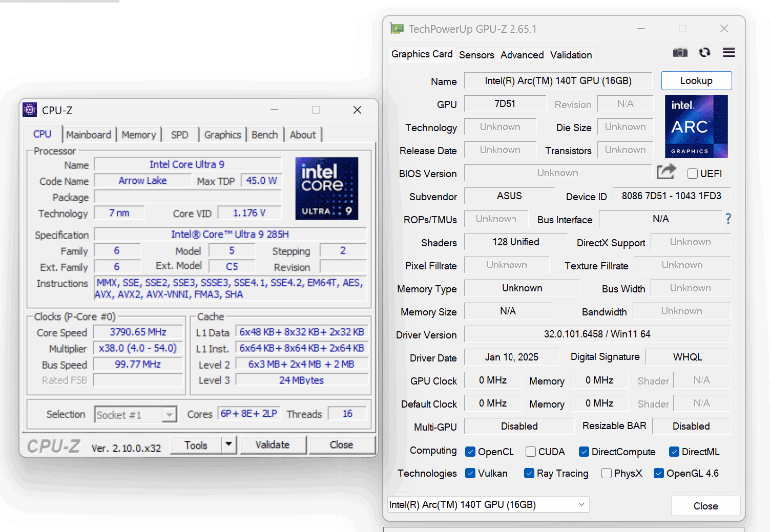Click the Threads value 16
This screenshot has width=770, height=532.
pyautogui.click(x=347, y=413)
